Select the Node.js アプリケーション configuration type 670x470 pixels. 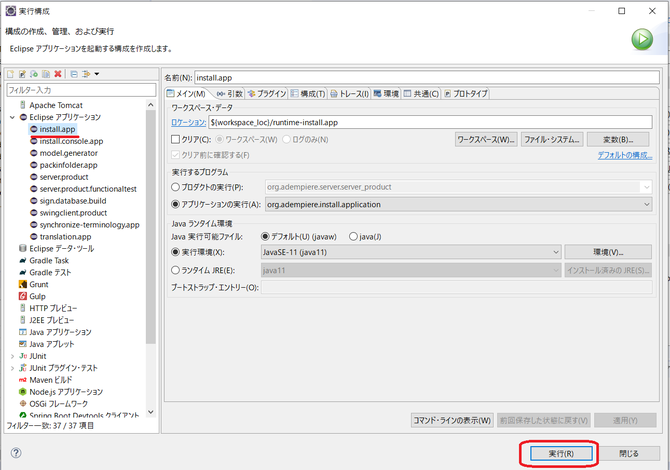pos(61,392)
